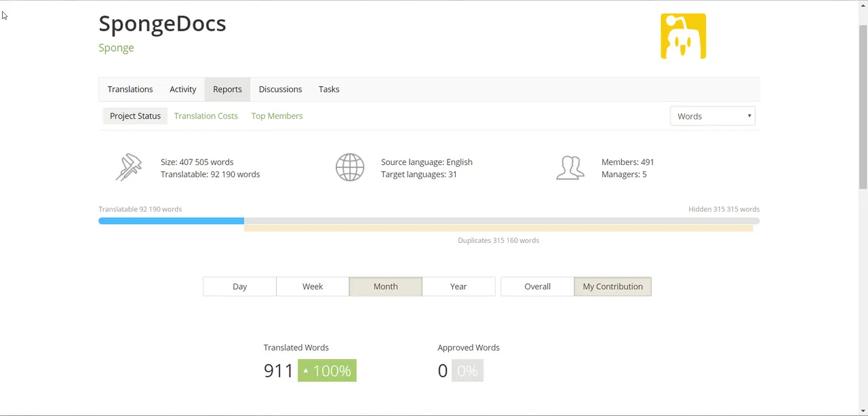The height and width of the screenshot is (416, 868).
Task: Click the members people icon
Action: click(570, 168)
